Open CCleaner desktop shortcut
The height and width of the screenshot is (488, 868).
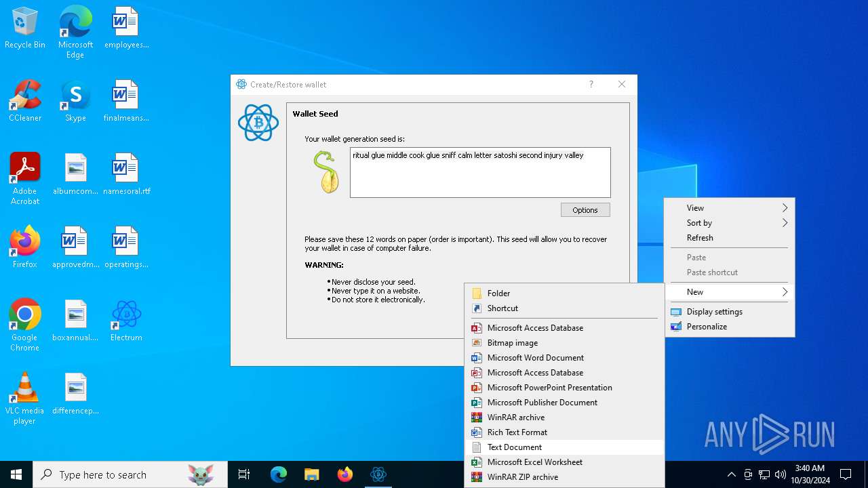pyautogui.click(x=25, y=101)
